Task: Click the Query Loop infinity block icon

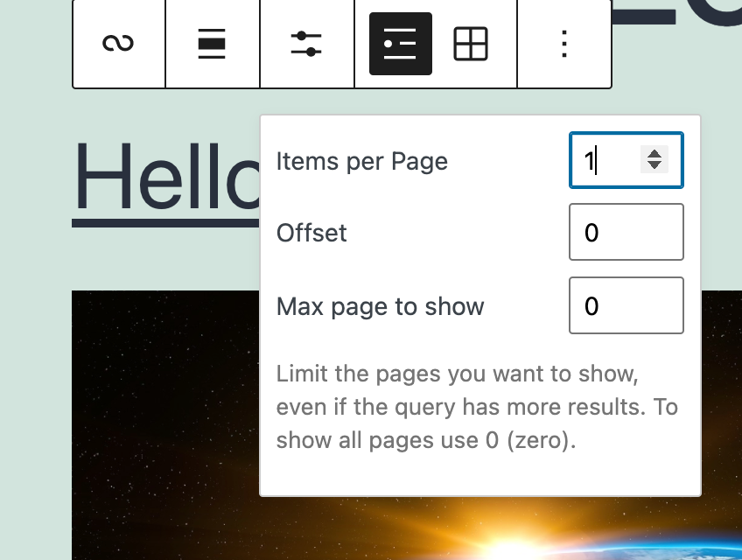Action: [118, 44]
